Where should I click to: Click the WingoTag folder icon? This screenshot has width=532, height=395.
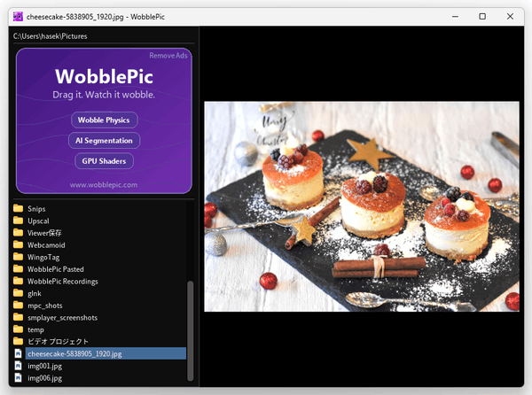tap(18, 257)
